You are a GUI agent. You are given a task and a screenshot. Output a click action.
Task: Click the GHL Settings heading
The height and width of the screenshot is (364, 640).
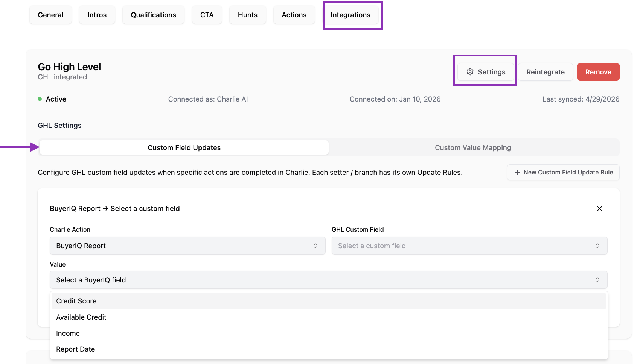[60, 126]
